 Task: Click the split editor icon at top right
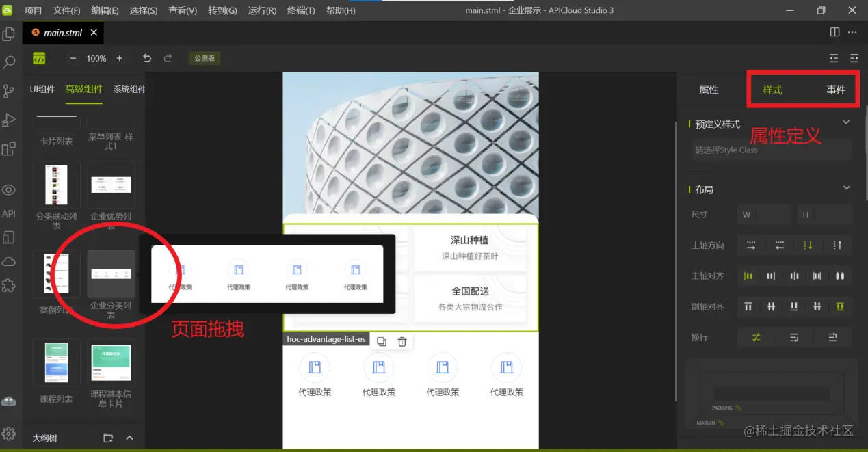pos(834,31)
